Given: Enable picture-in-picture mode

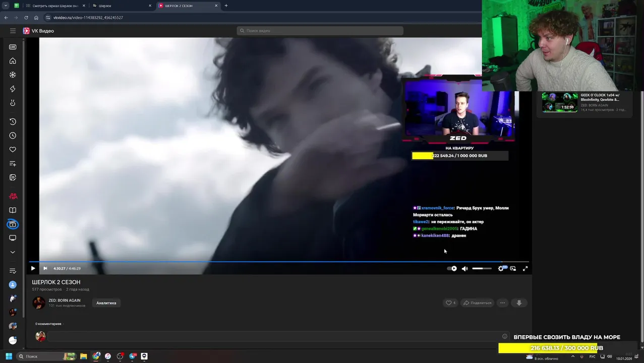Looking at the screenshot, I should 513,268.
